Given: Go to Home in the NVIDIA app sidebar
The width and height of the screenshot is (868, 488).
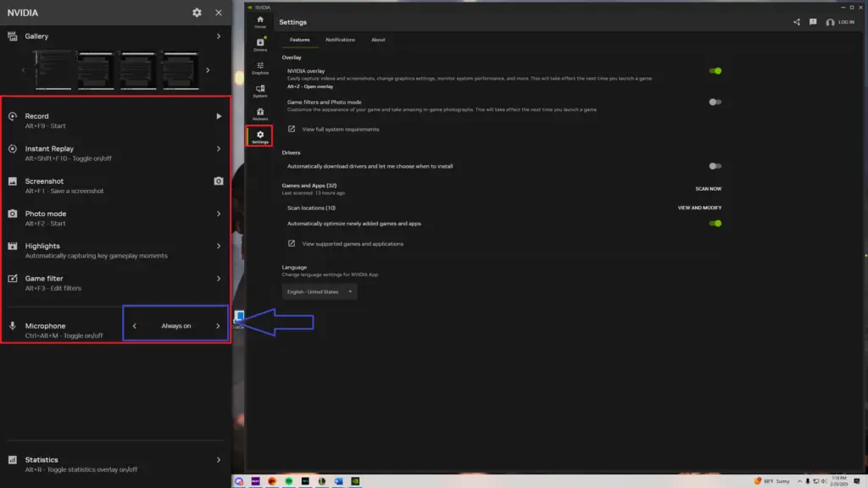Looking at the screenshot, I should (260, 22).
